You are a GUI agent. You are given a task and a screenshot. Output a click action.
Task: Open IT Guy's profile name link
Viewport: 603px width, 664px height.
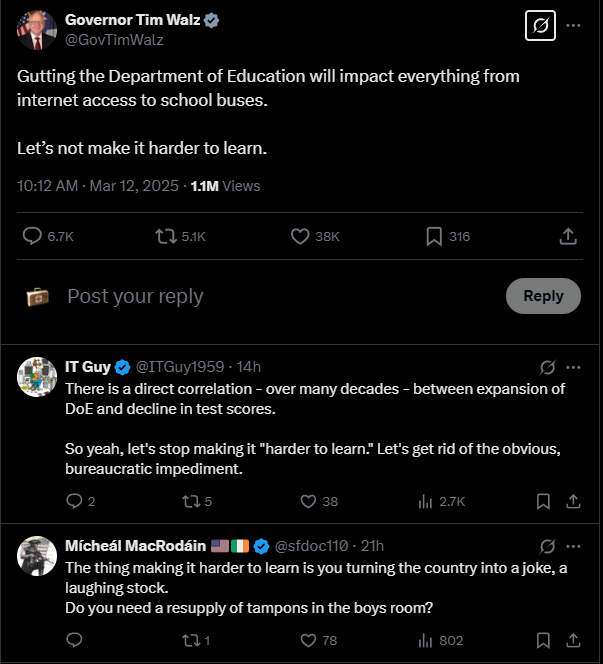[x=88, y=367]
